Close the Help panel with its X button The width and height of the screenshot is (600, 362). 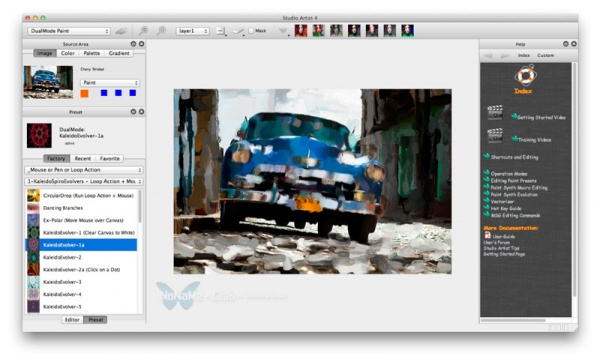(574, 44)
